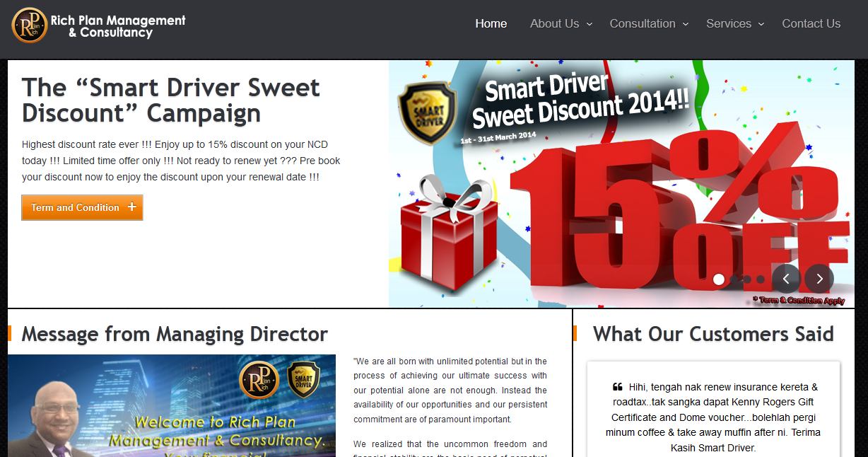Go to the Contact Us page
This screenshot has height=457, width=868.
[x=811, y=23]
